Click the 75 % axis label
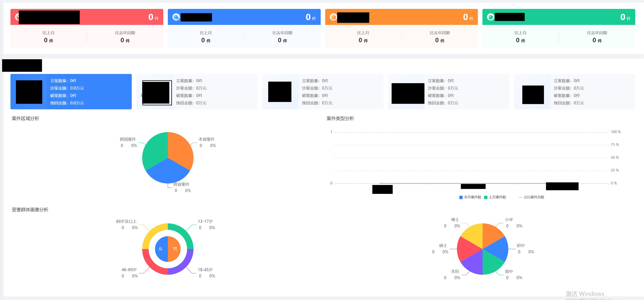 pos(615,144)
